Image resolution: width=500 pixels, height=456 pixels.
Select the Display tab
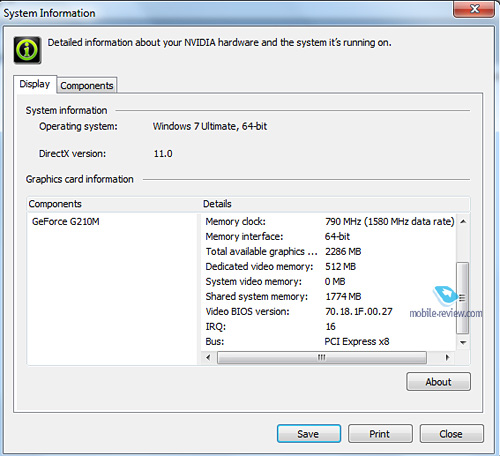pos(35,84)
